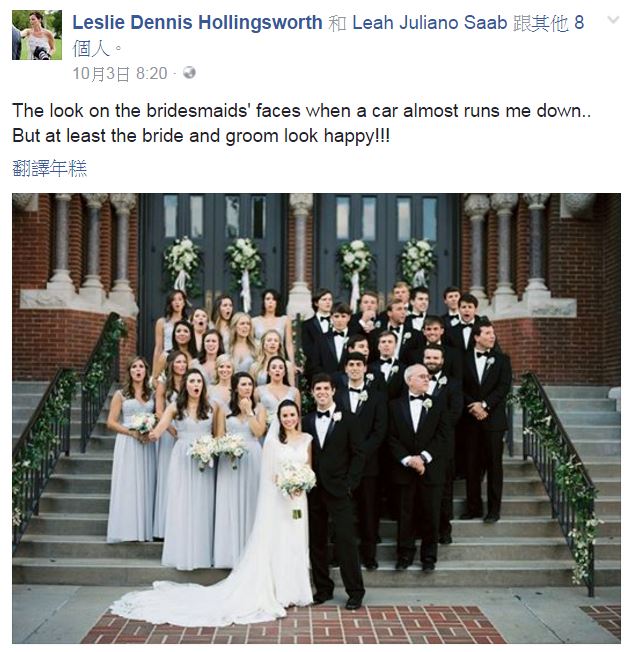Open Leslie Dennis Hollingsworth's profile link

point(198,22)
